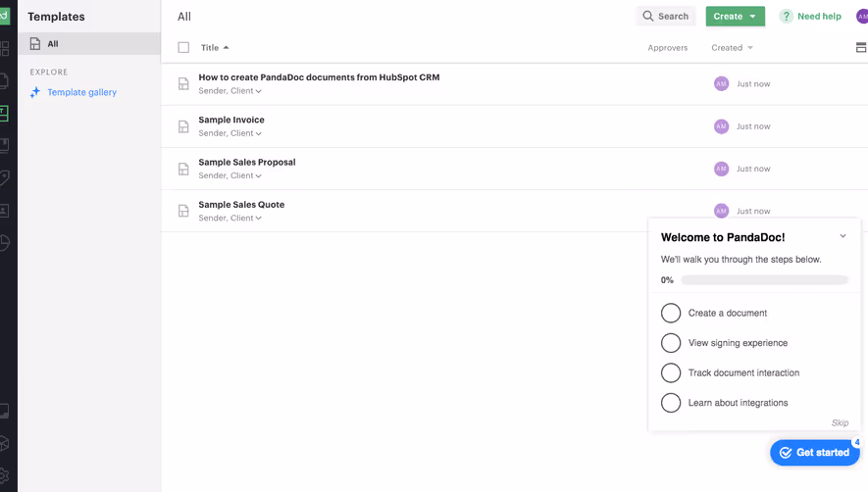Click the question mark help icon
Viewport: 868px width, 492px height.
tap(786, 16)
